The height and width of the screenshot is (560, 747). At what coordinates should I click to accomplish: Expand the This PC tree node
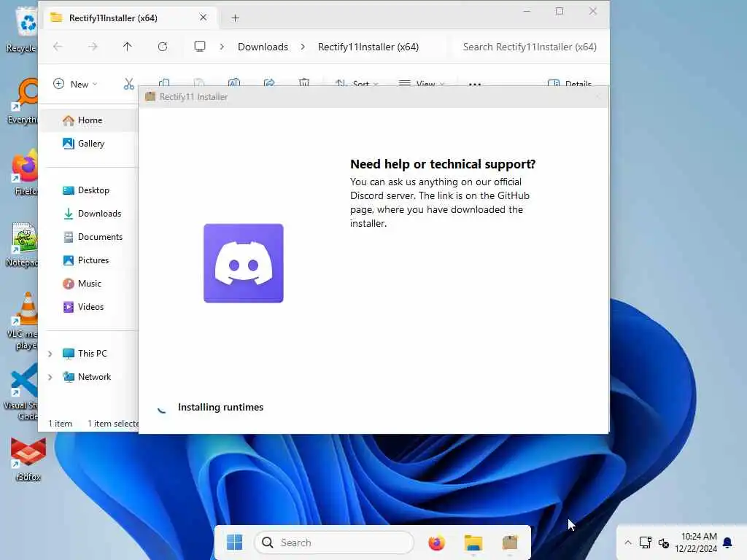pyautogui.click(x=50, y=354)
